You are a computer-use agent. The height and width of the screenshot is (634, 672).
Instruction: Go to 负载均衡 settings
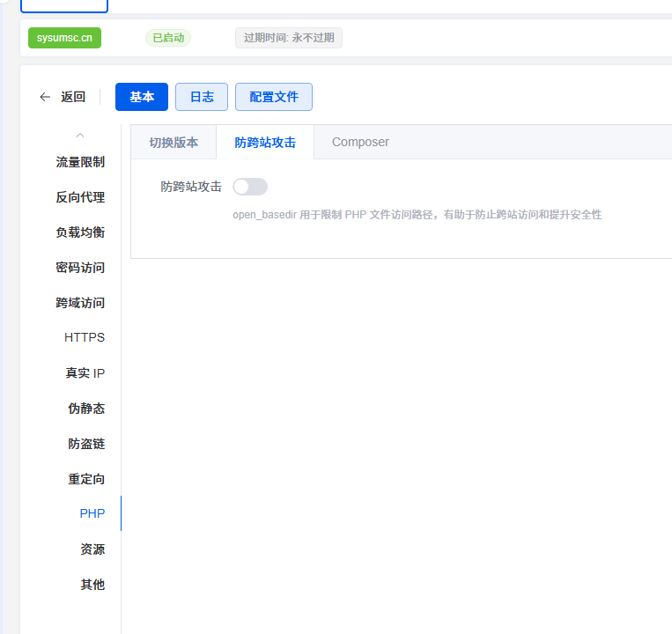tap(80, 232)
